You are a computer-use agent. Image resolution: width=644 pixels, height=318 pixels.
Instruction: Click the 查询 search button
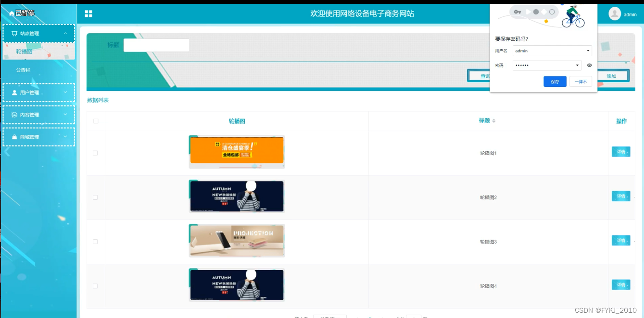point(479,76)
